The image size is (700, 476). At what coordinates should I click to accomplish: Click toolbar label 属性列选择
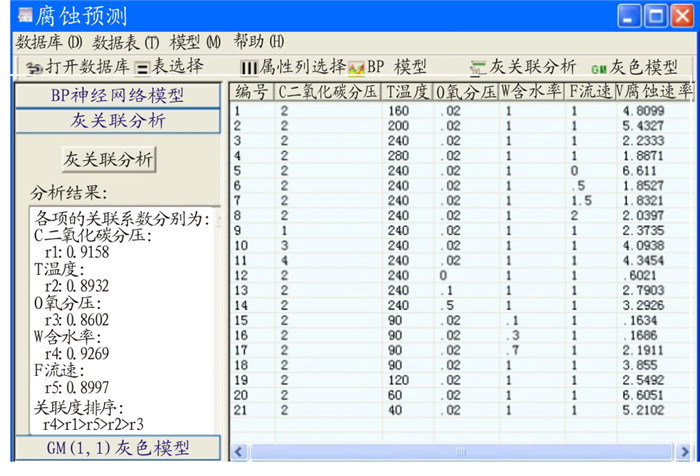click(x=303, y=67)
